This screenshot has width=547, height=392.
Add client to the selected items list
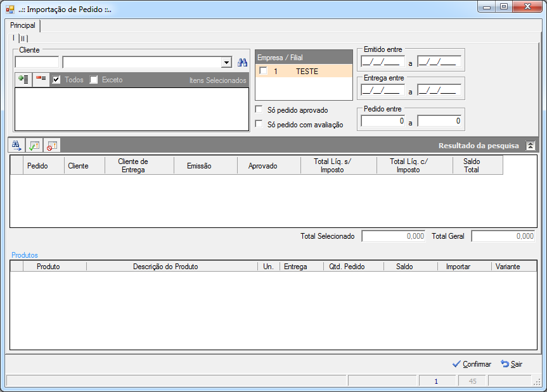pos(23,79)
